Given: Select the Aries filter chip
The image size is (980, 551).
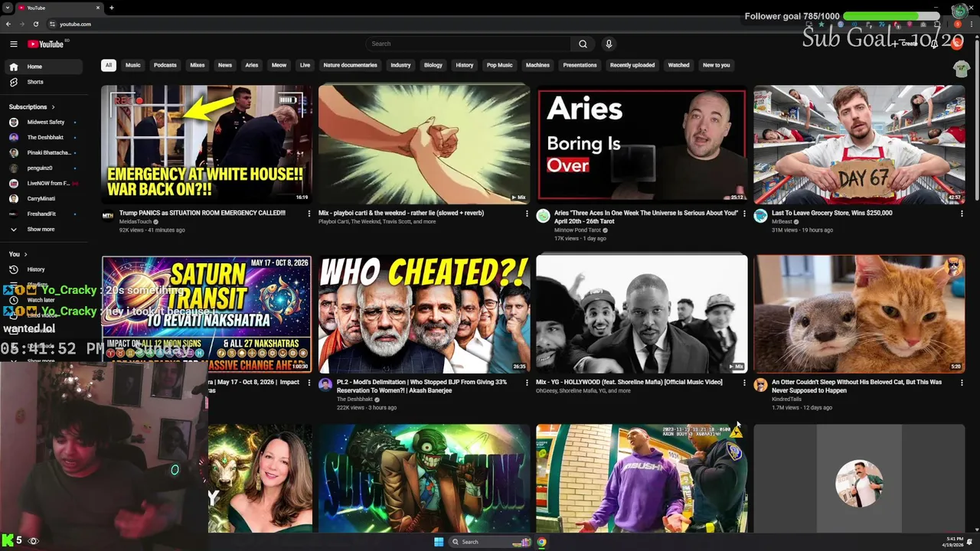Looking at the screenshot, I should 252,65.
